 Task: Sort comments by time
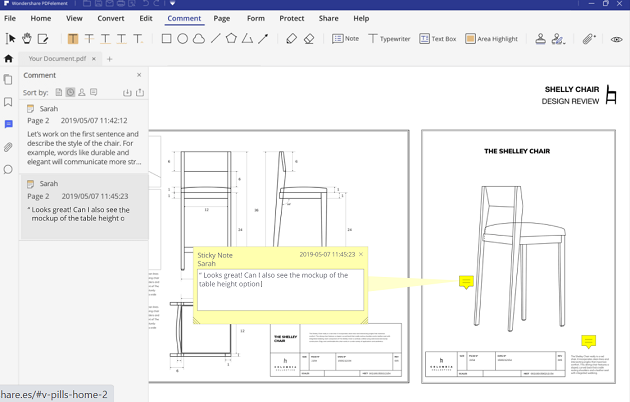[70, 92]
